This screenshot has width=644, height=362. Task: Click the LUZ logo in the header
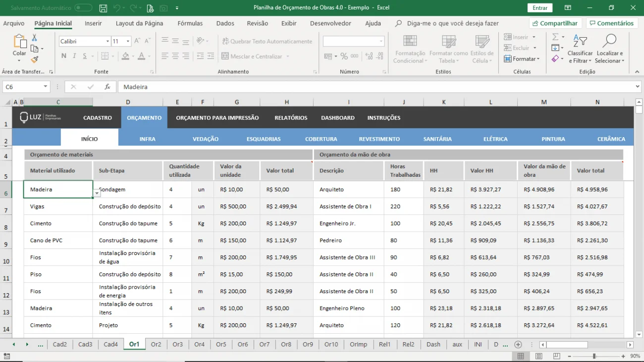[x=40, y=117]
